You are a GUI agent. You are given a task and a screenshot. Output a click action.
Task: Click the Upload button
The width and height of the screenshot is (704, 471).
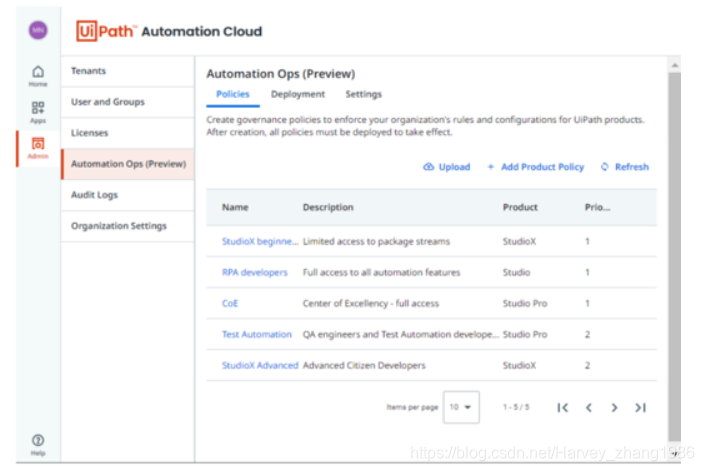[446, 167]
